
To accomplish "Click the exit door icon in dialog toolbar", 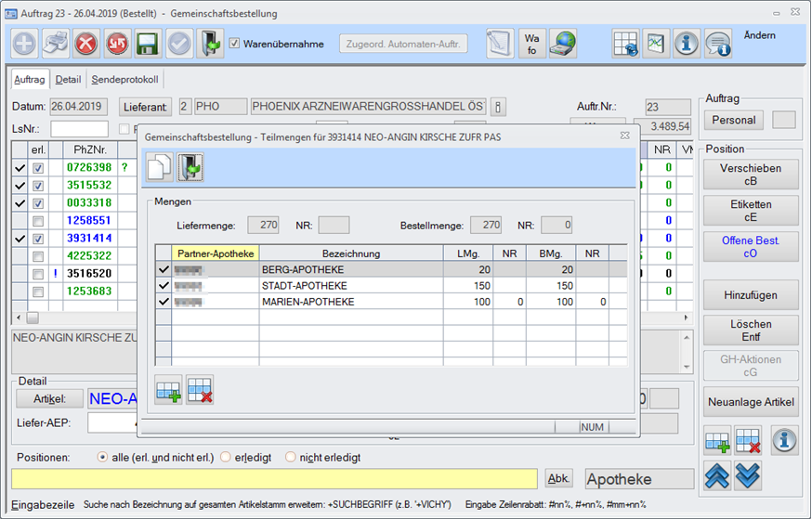I will click(x=191, y=168).
